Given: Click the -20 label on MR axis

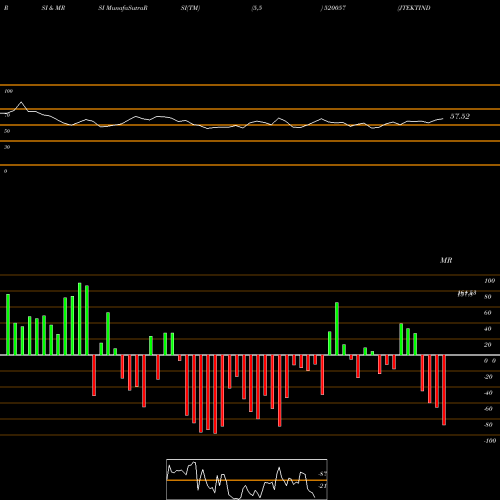Looking at the screenshot, I should pyautogui.click(x=488, y=377).
